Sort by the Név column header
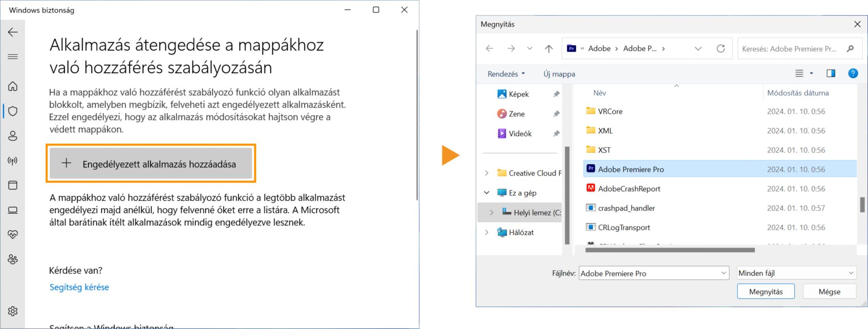This screenshot has width=868, height=329. pos(599,93)
